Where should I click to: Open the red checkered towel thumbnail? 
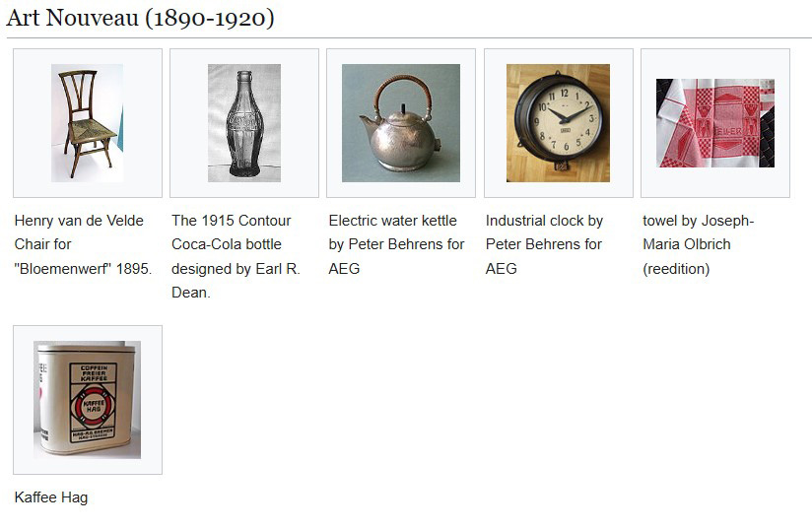coord(714,123)
